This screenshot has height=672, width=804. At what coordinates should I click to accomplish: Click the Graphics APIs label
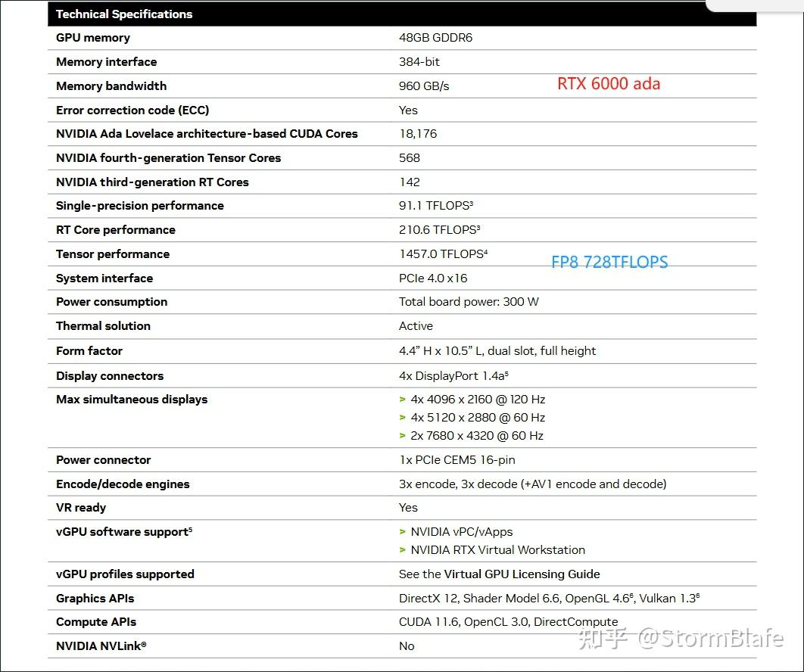click(x=95, y=599)
